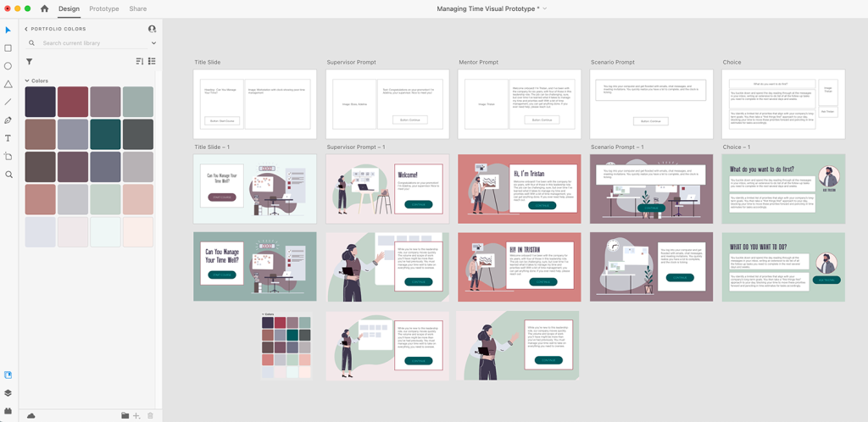Select the Artboard tool
This screenshot has height=422, width=868.
8,156
